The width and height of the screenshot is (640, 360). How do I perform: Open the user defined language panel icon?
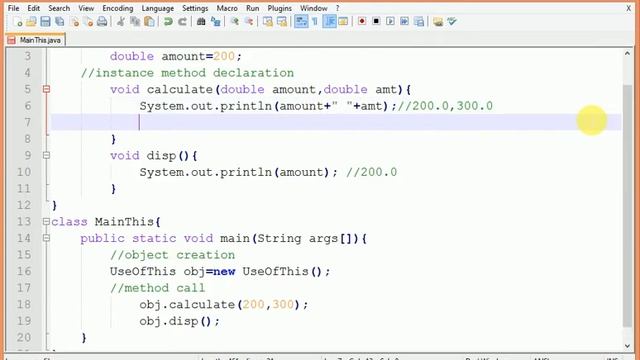(343, 22)
